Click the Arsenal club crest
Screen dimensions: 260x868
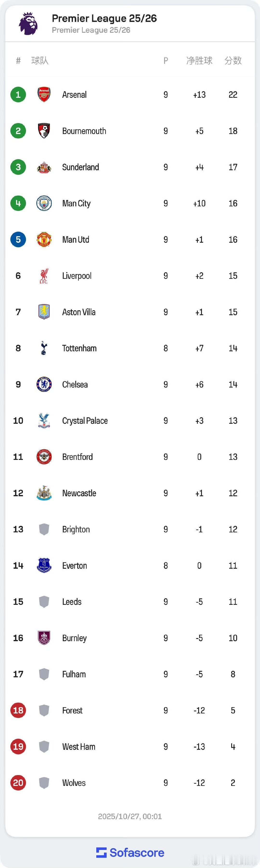click(x=44, y=95)
